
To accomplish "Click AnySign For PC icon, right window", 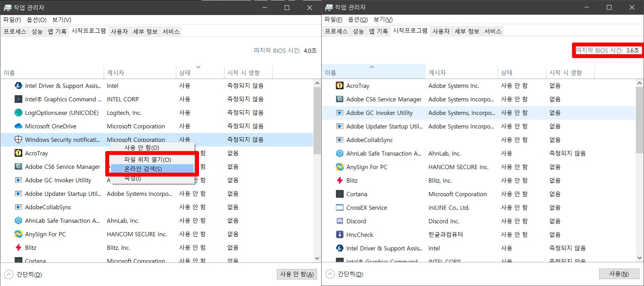I will [x=339, y=167].
